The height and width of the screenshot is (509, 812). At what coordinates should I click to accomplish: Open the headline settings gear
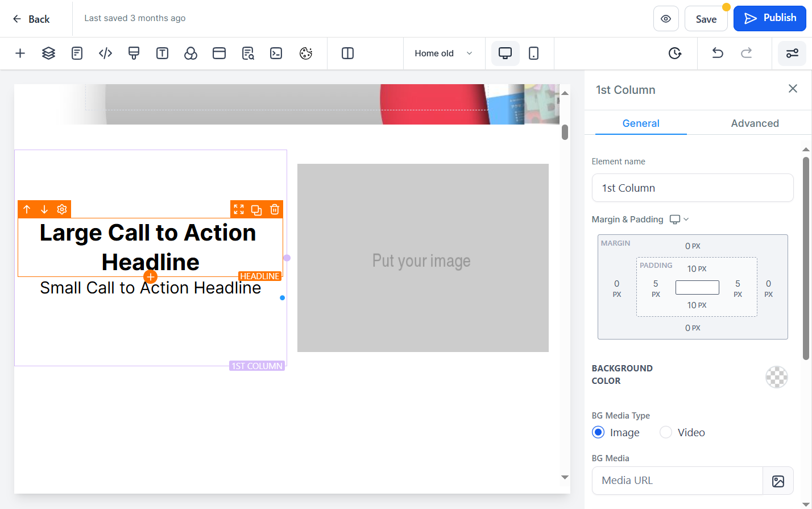[x=62, y=209]
